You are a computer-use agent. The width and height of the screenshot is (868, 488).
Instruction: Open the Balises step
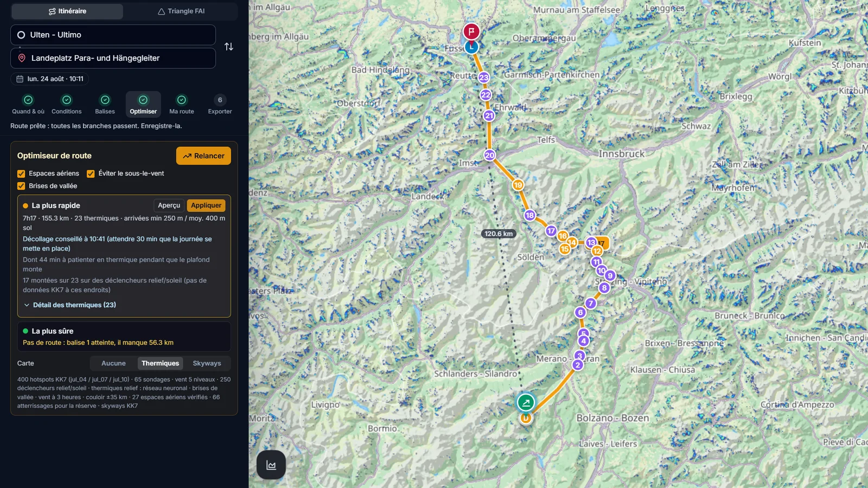105,105
